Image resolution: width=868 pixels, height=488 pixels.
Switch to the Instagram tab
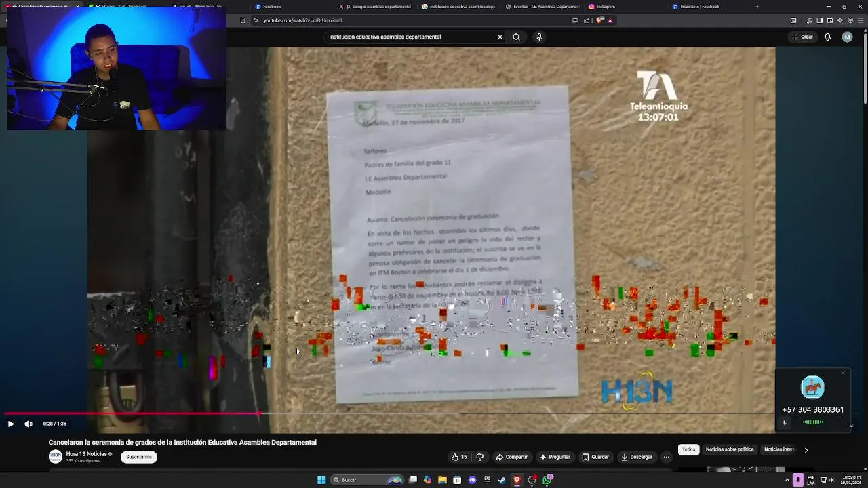(x=626, y=7)
